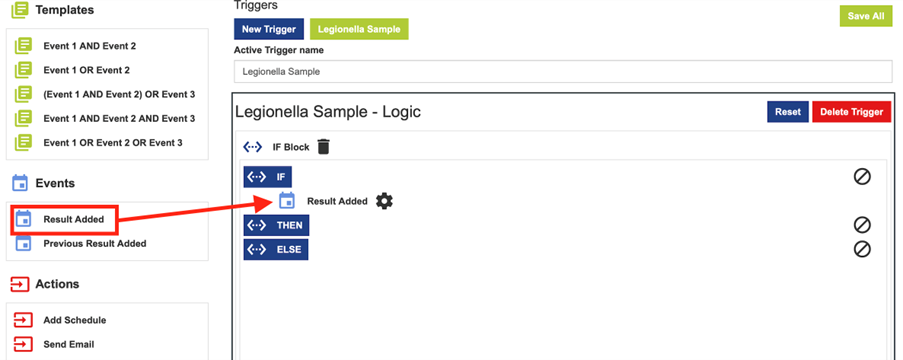
Task: Create a New Trigger
Action: 268,29
